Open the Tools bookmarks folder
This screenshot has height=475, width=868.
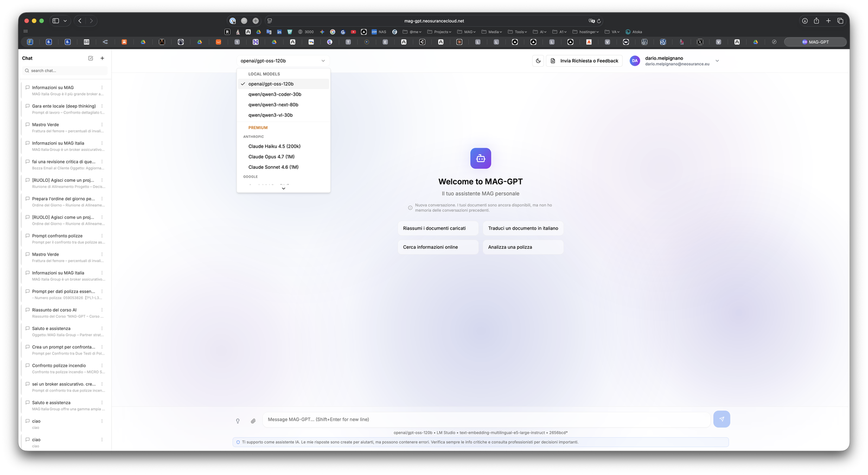pyautogui.click(x=518, y=32)
